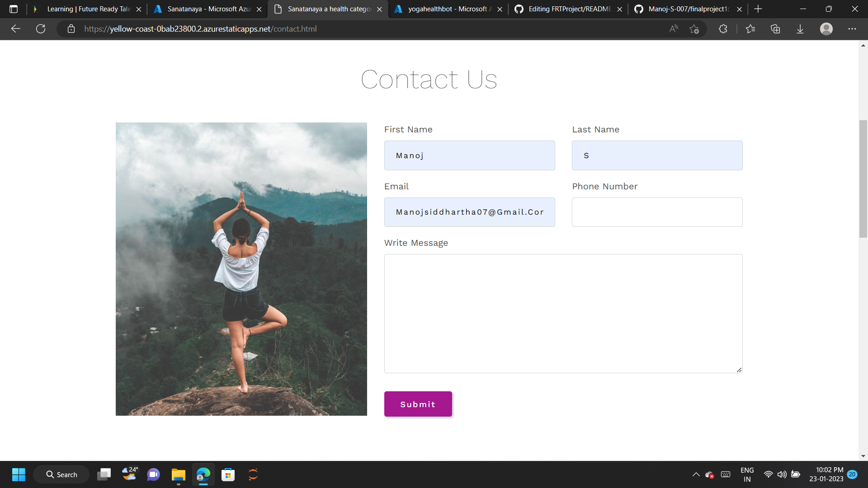The width and height of the screenshot is (868, 488).
Task: Refresh the contact page
Action: tap(41, 29)
